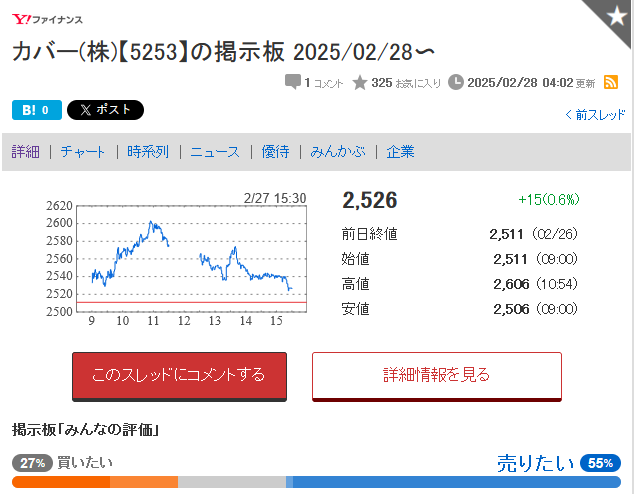
Task: Open the チャート tab
Action: point(82,152)
